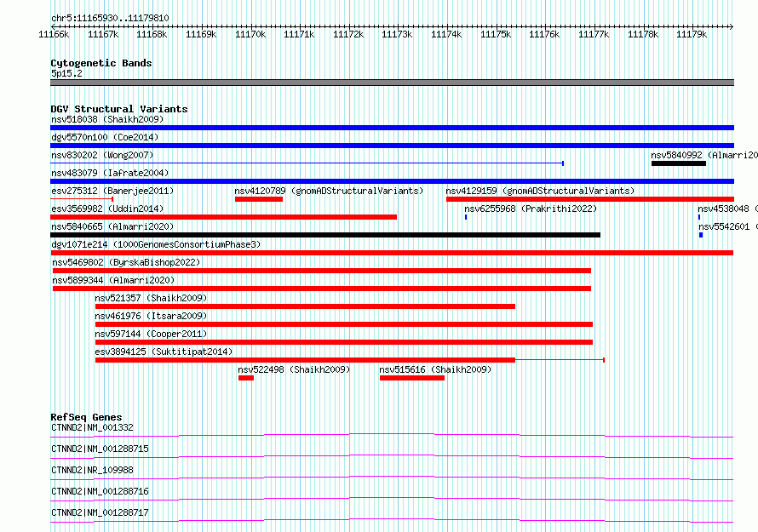Open the CTNND2|NM_001288717 gene label

(100, 512)
